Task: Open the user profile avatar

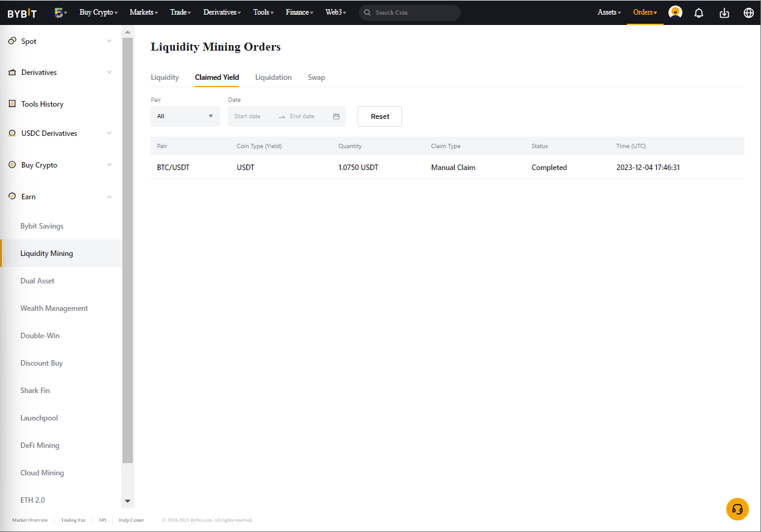Action: tap(675, 12)
